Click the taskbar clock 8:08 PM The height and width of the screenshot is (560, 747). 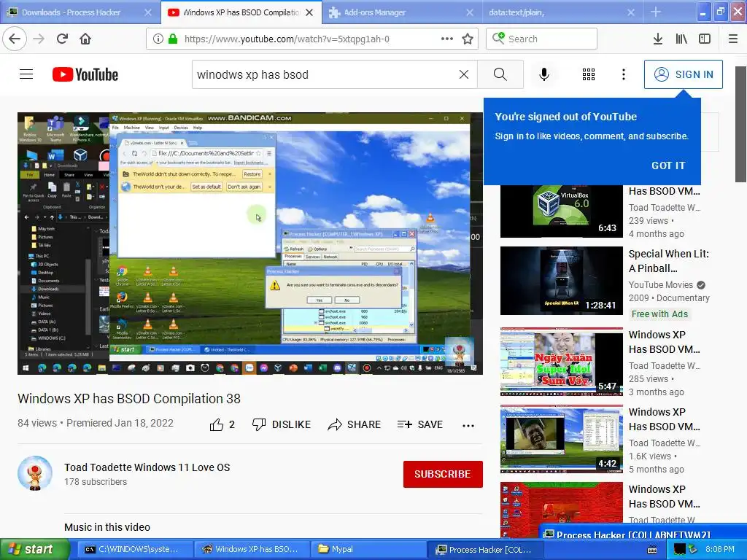click(x=719, y=549)
